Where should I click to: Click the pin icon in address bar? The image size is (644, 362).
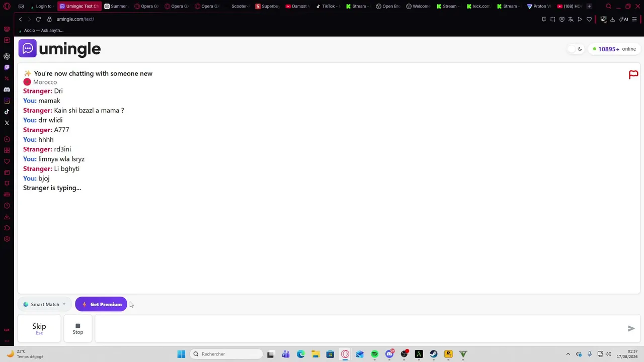(x=543, y=19)
